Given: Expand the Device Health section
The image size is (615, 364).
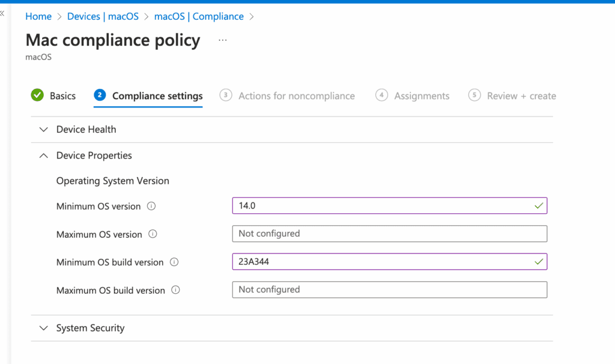Looking at the screenshot, I should click(43, 129).
